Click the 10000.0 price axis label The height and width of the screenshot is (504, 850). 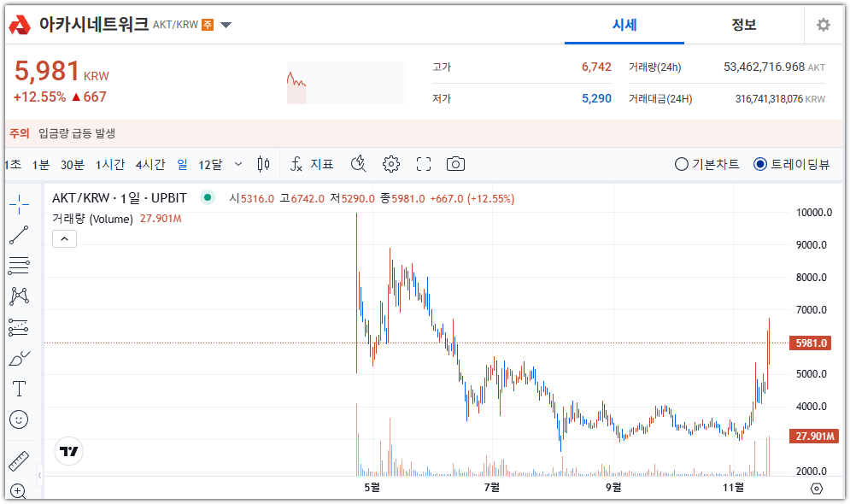(813, 213)
